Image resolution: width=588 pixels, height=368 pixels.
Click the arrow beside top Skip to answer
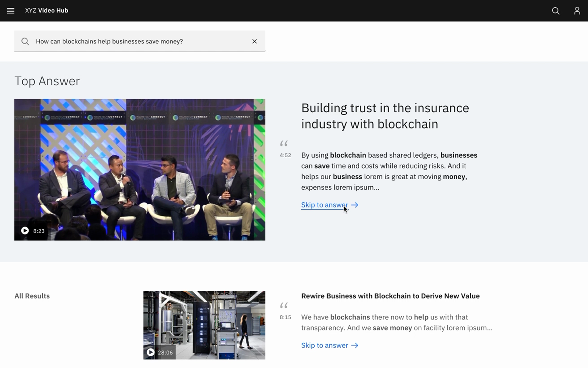355,205
